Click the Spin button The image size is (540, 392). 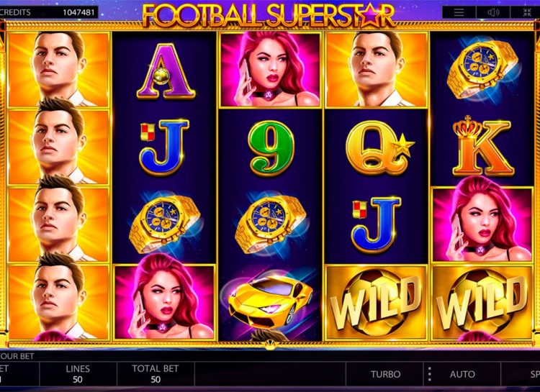coord(532,374)
